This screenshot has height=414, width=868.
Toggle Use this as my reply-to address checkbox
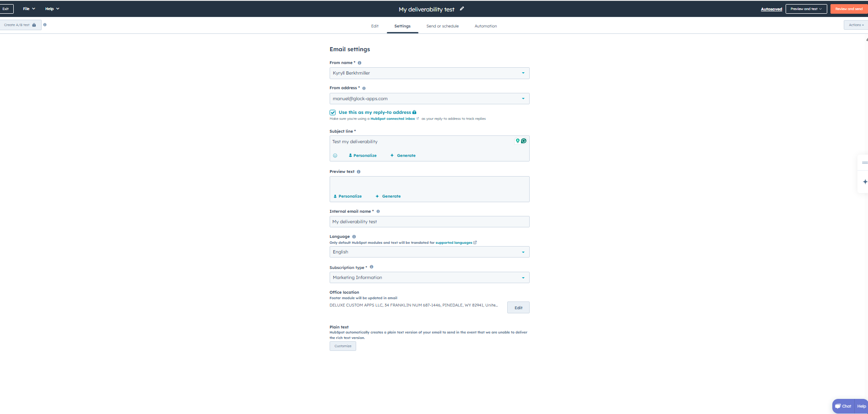click(333, 113)
